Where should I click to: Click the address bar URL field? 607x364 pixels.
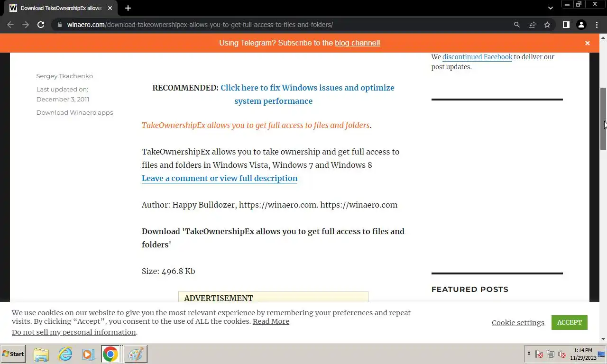pos(285,25)
